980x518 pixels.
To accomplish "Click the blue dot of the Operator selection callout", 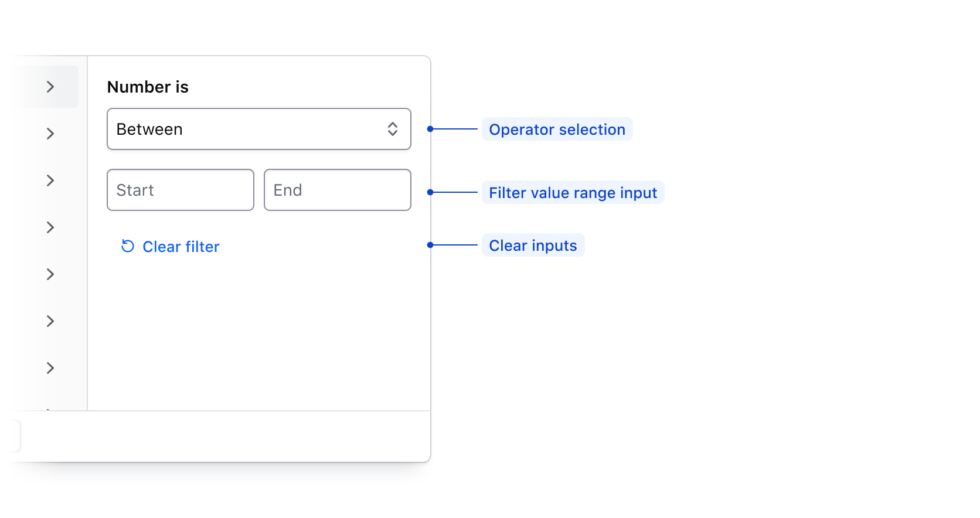I will pos(430,129).
